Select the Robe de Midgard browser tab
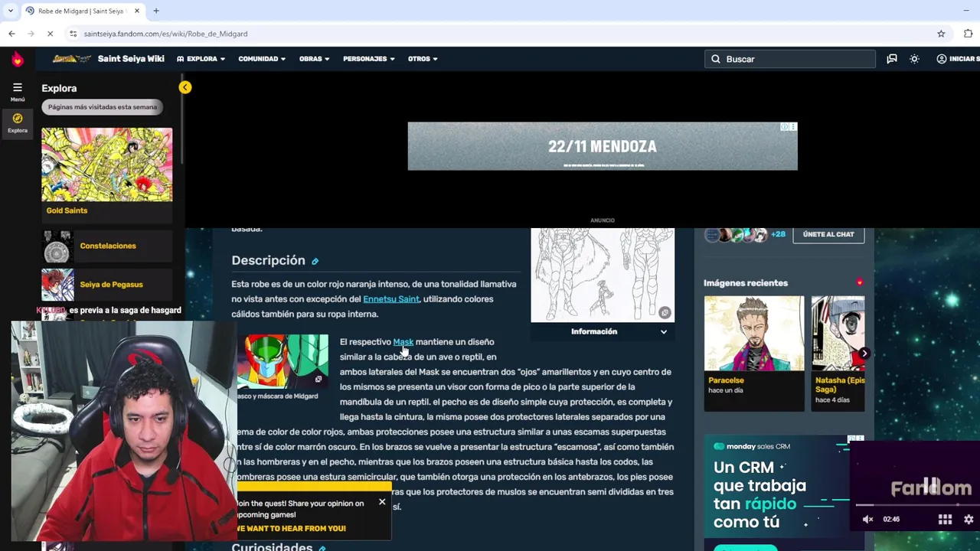 coord(82,11)
